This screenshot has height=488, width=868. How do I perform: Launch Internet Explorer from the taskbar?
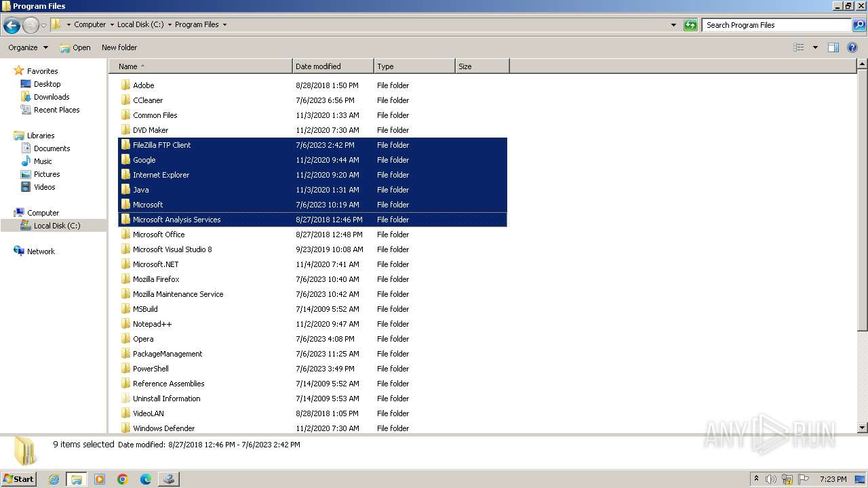54,479
